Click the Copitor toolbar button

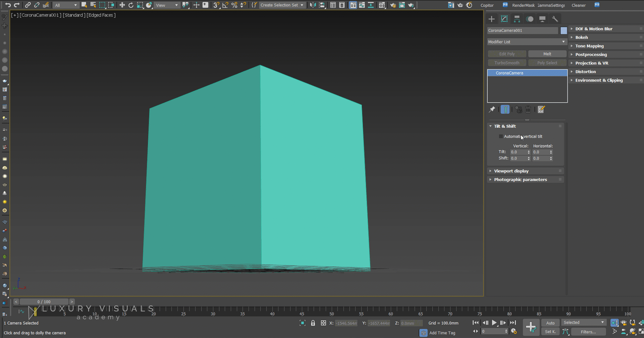tap(487, 5)
